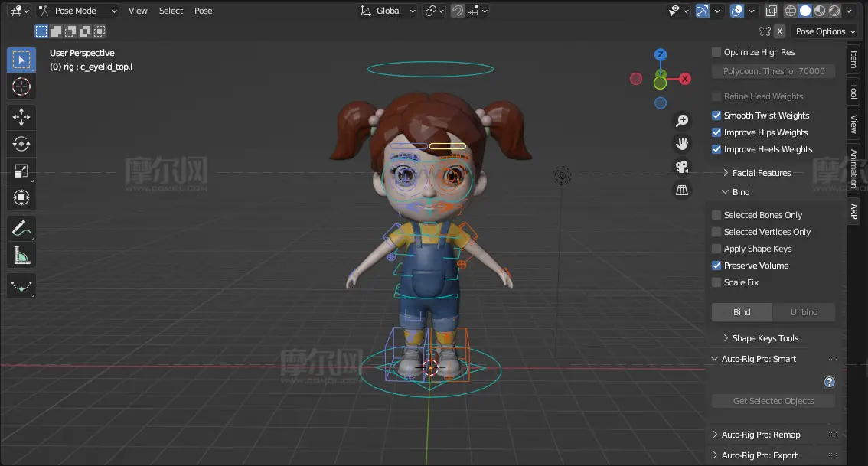Viewport: 868px width, 466px height.
Task: Switch to the Tool sidebar tab
Action: 854,91
